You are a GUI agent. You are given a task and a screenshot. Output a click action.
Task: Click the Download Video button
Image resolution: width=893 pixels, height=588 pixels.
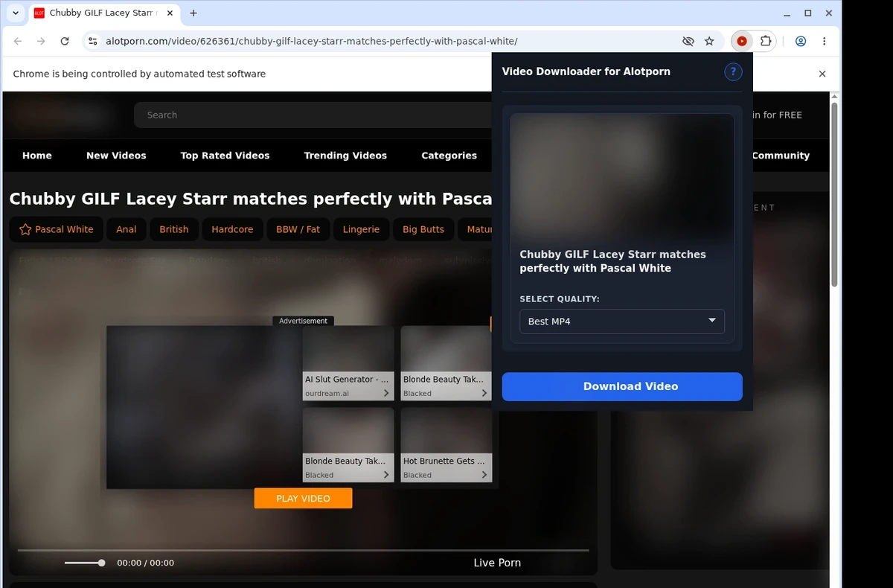622,386
